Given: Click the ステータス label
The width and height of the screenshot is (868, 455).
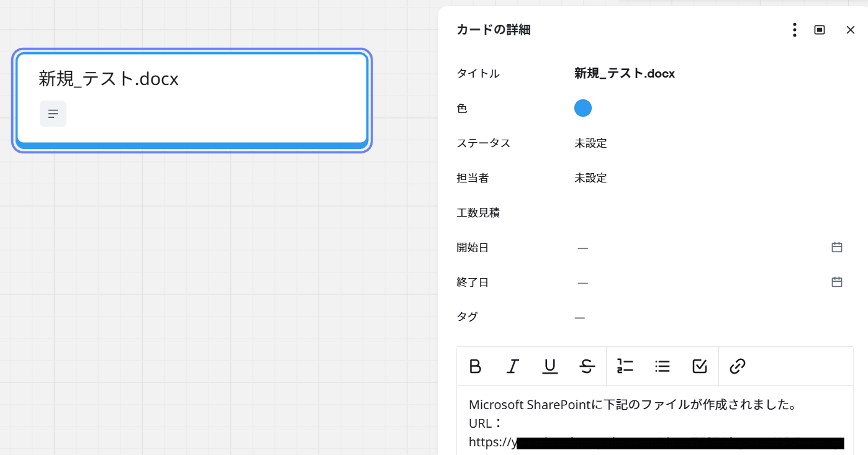Looking at the screenshot, I should pos(484,143).
